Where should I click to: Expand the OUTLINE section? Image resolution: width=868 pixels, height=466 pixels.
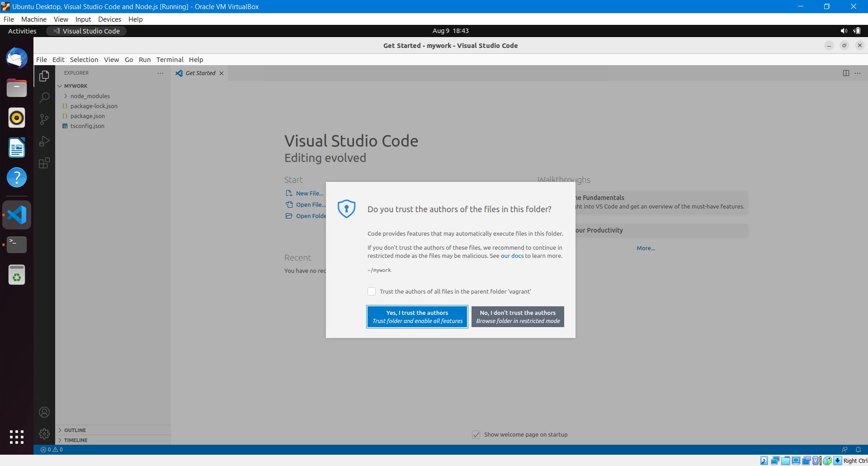[75, 430]
